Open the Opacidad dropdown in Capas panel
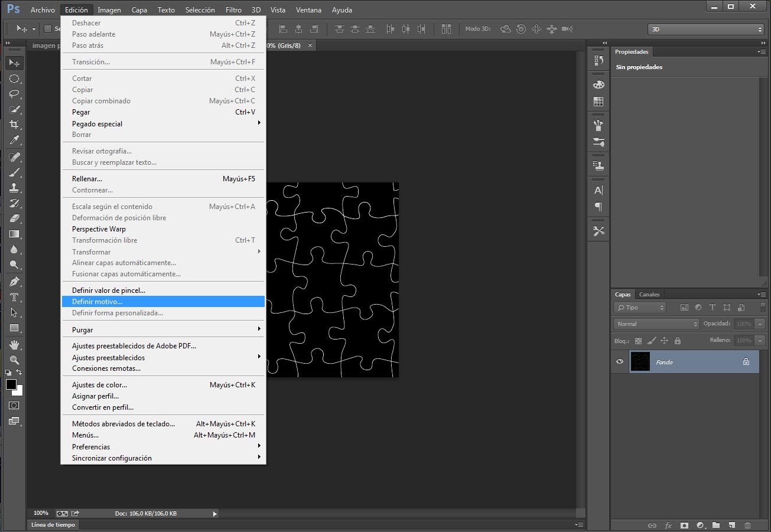Image resolution: width=771 pixels, height=532 pixels. [x=760, y=324]
